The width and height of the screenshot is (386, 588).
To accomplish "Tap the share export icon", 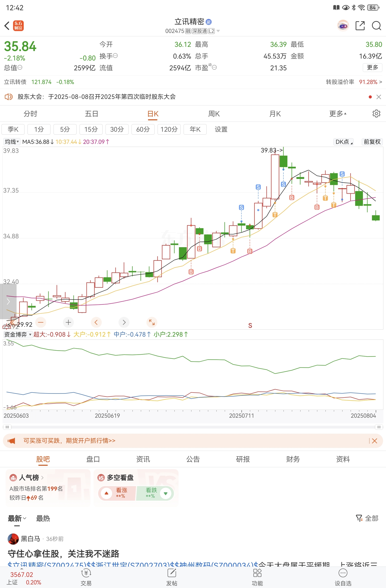I will point(360,26).
